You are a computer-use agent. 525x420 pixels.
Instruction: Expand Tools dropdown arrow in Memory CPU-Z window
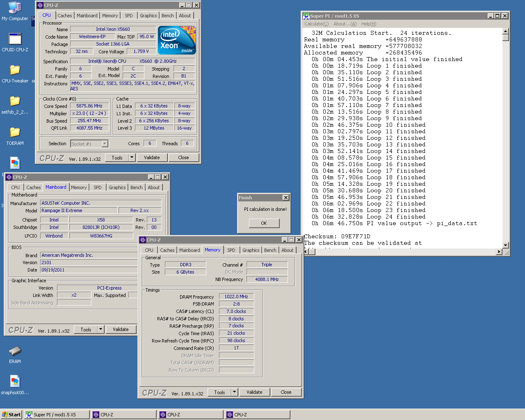tap(234, 392)
